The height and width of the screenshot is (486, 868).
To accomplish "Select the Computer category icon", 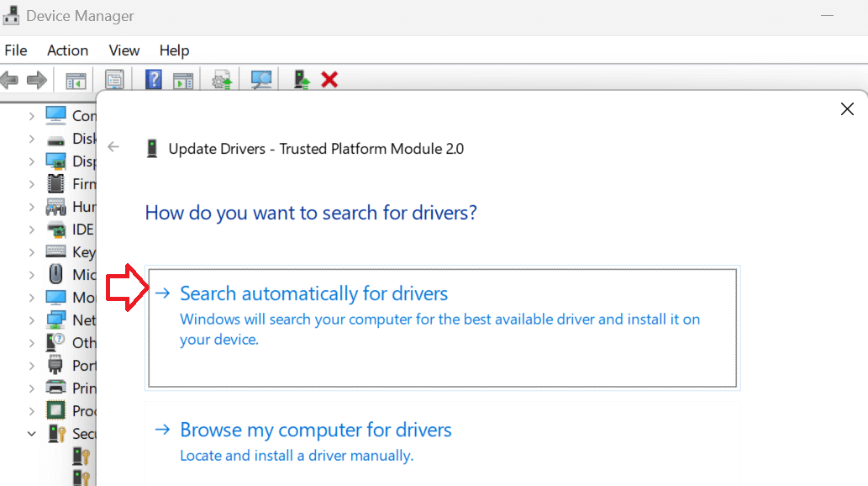I will [56, 115].
